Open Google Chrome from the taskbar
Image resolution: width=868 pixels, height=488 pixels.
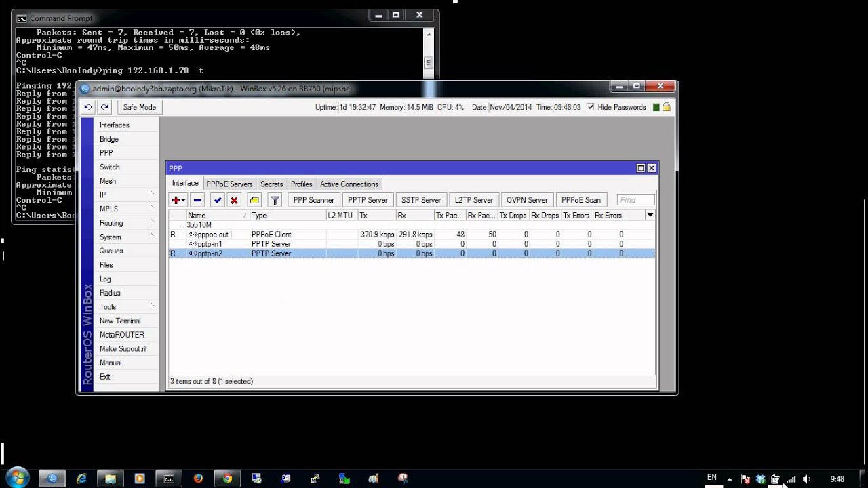click(227, 479)
